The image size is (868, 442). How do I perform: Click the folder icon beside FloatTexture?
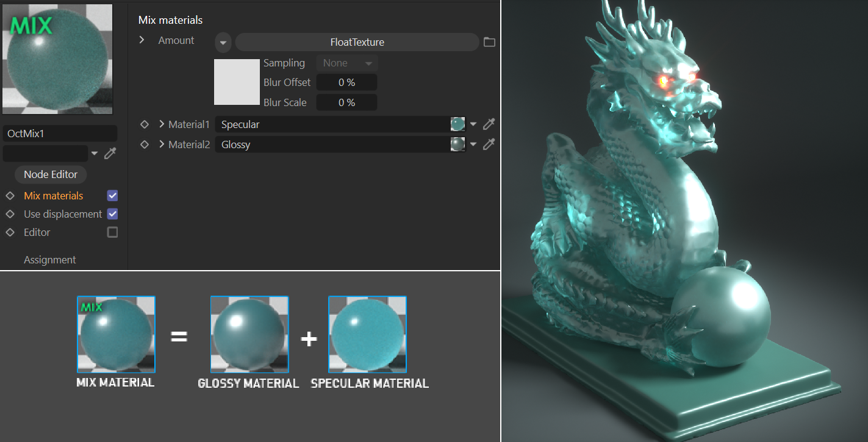tap(489, 42)
